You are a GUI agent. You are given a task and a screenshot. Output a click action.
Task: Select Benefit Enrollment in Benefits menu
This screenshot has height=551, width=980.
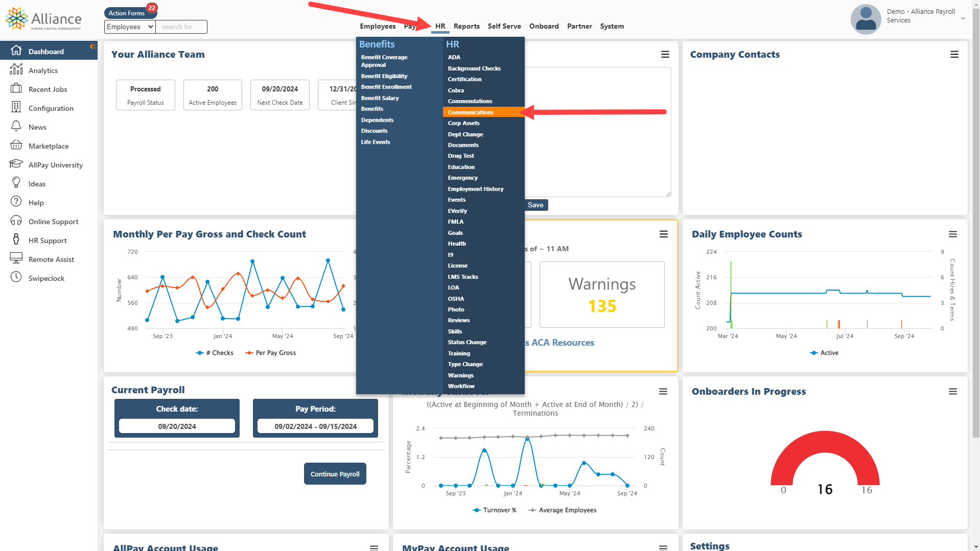[386, 87]
